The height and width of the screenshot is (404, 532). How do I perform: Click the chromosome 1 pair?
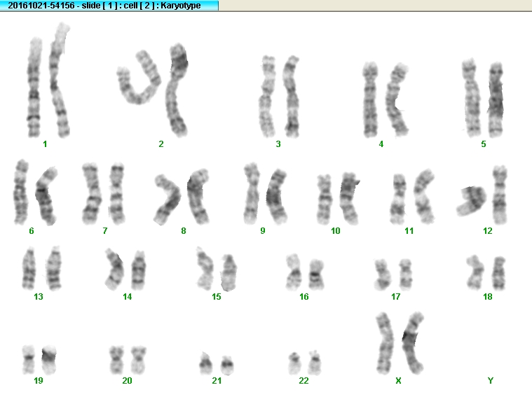coord(48,81)
